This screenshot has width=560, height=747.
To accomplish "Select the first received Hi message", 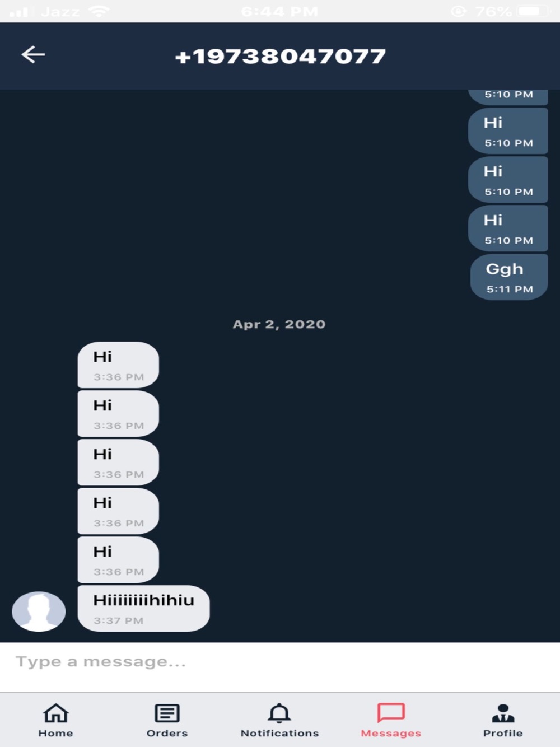I will coord(118,365).
